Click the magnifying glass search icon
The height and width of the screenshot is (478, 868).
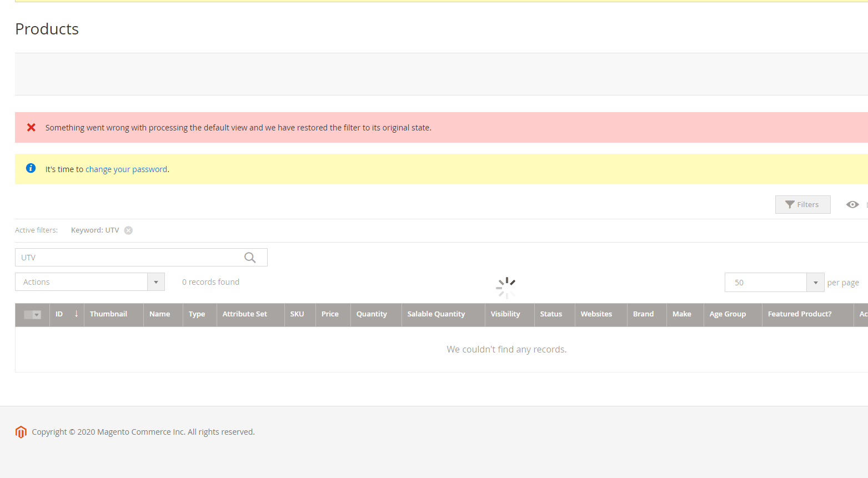tap(249, 257)
